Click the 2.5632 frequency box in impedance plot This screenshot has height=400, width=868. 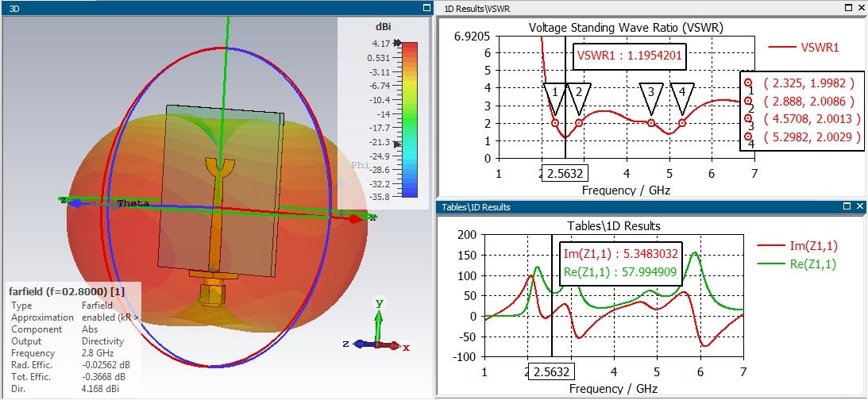pyautogui.click(x=551, y=371)
